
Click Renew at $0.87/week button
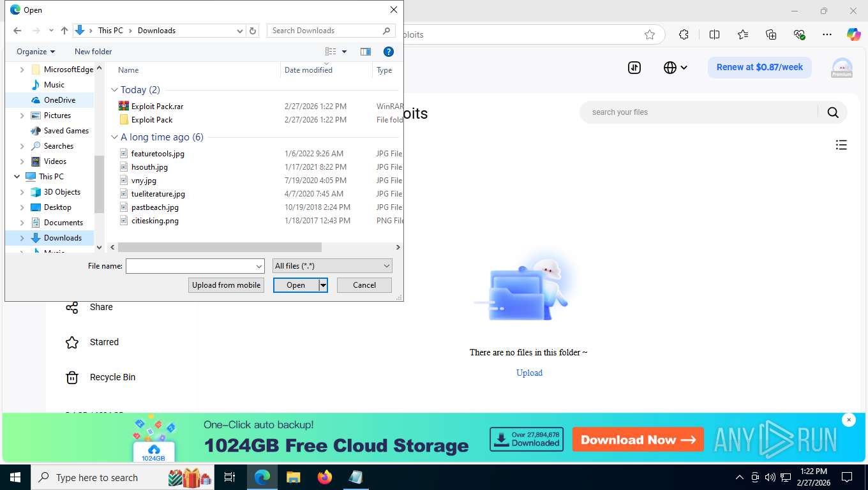coord(759,67)
